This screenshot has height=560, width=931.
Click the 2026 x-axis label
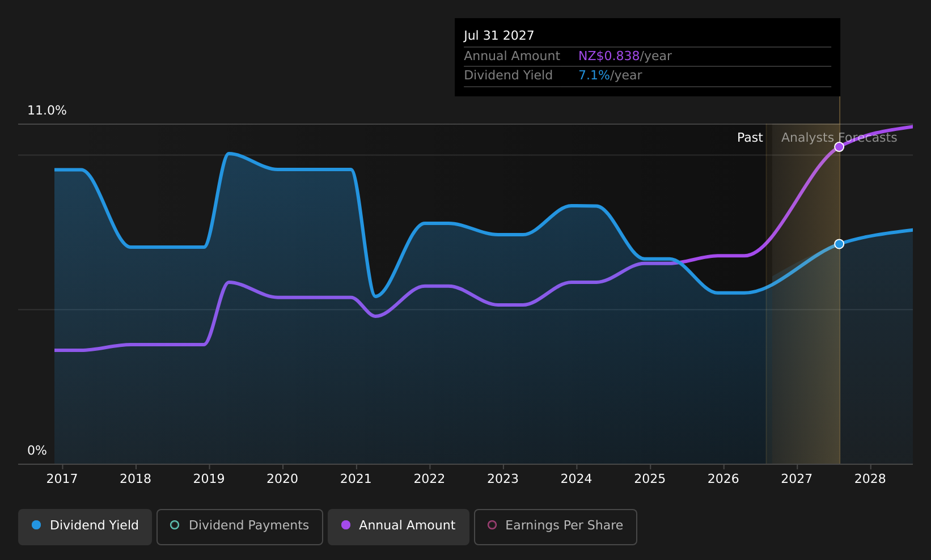pos(723,479)
